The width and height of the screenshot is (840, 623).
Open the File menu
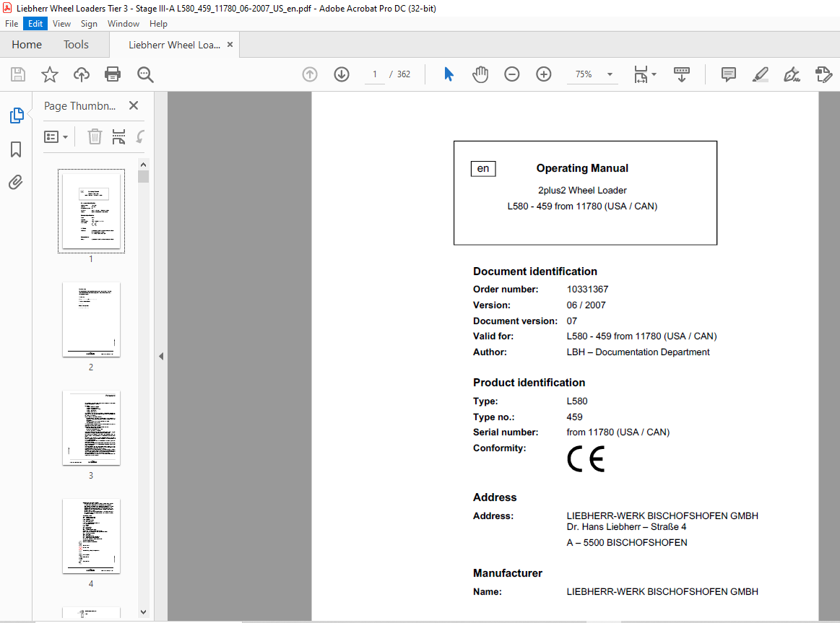coord(12,24)
